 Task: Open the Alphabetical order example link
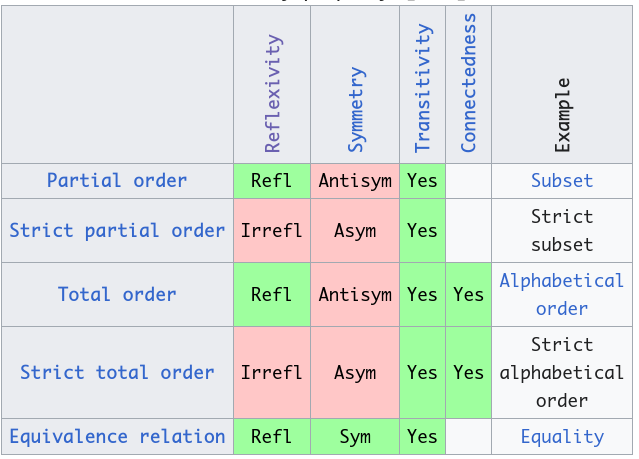coord(562,295)
